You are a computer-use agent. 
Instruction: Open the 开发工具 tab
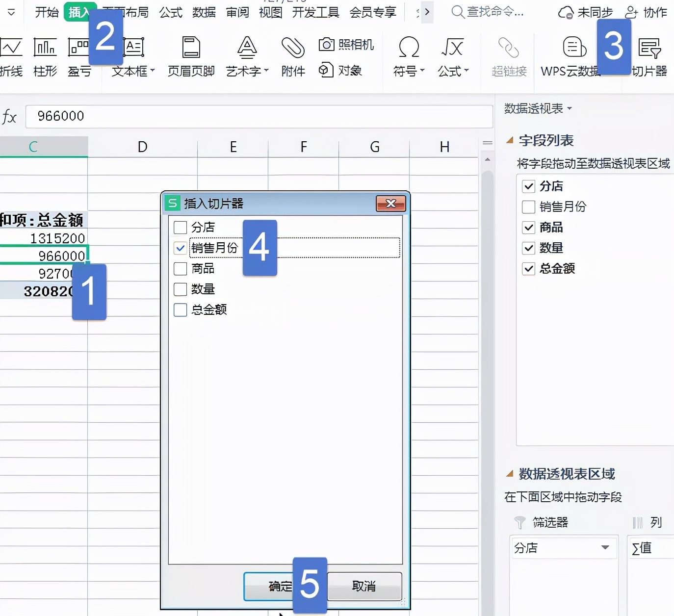316,12
